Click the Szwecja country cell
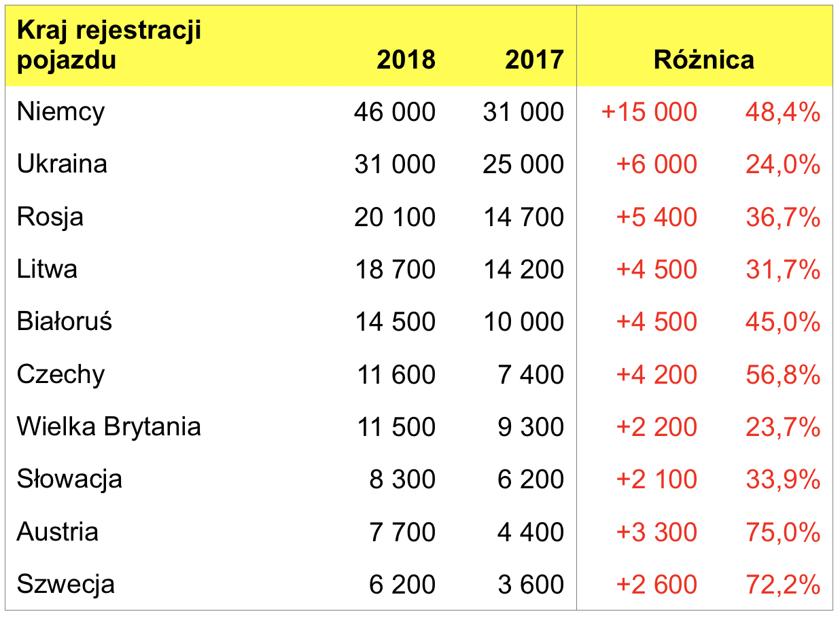The width and height of the screenshot is (840, 618). (x=66, y=584)
